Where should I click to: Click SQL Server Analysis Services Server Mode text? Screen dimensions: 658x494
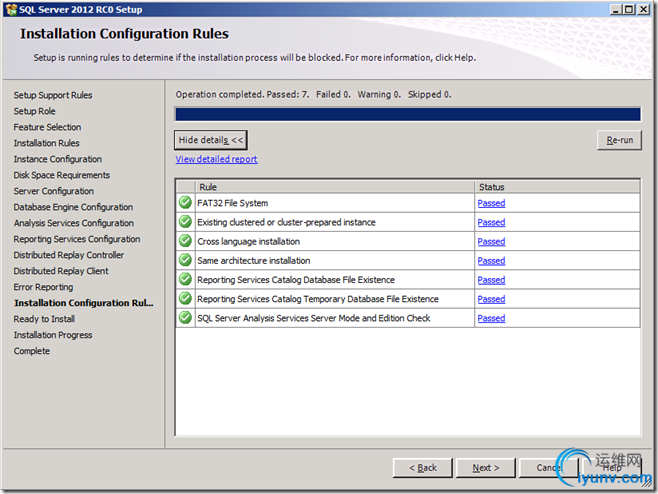click(313, 319)
